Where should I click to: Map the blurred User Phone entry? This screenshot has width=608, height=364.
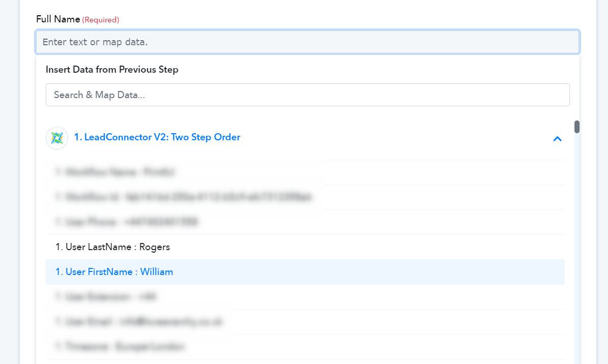click(127, 222)
